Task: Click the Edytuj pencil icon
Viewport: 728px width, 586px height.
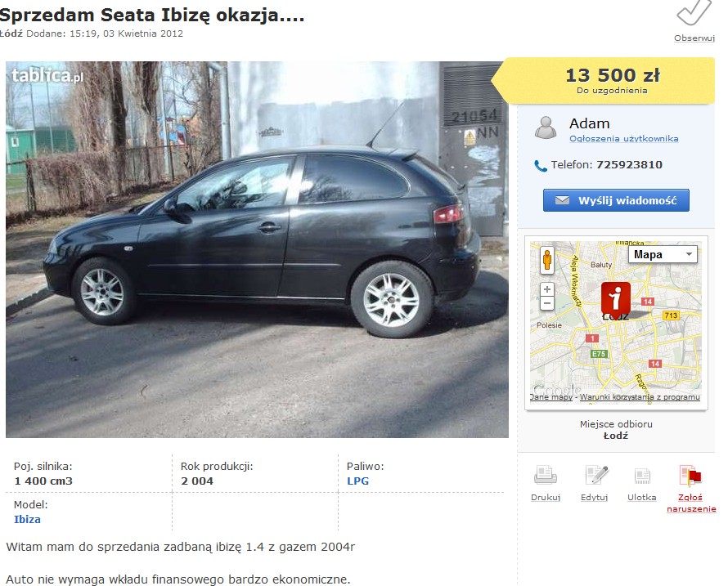Action: 596,475
